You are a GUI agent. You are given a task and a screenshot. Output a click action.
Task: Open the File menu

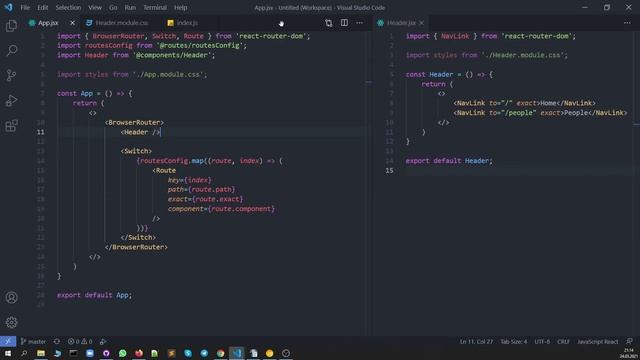(25, 7)
